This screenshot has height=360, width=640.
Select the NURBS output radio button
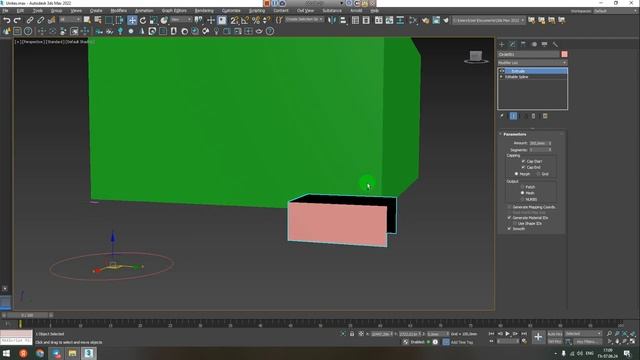(x=522, y=199)
